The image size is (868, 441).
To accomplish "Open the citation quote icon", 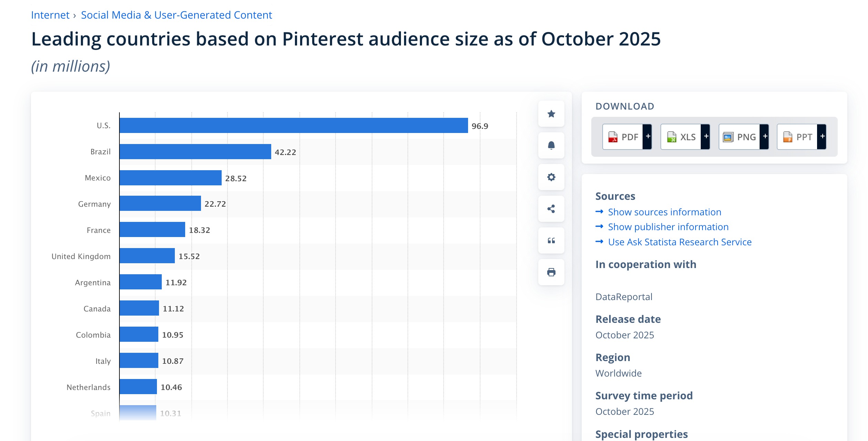I will click(551, 240).
